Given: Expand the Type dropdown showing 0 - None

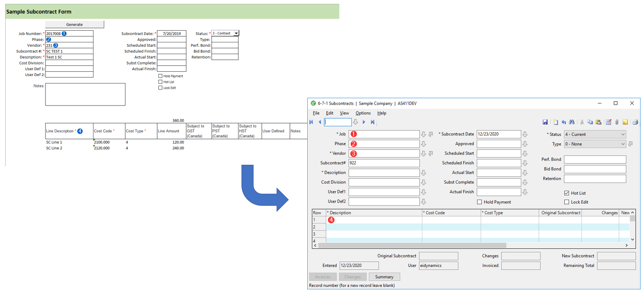Looking at the screenshot, I should click(x=595, y=144).
